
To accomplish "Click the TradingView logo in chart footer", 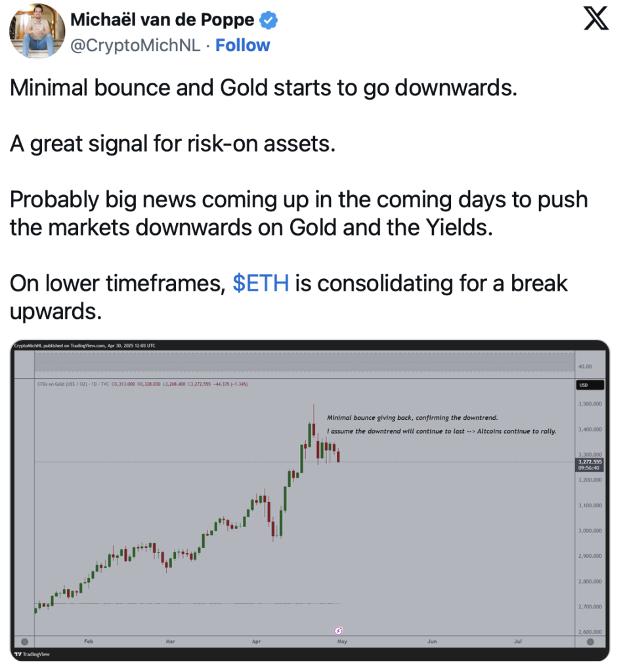I will (32, 654).
